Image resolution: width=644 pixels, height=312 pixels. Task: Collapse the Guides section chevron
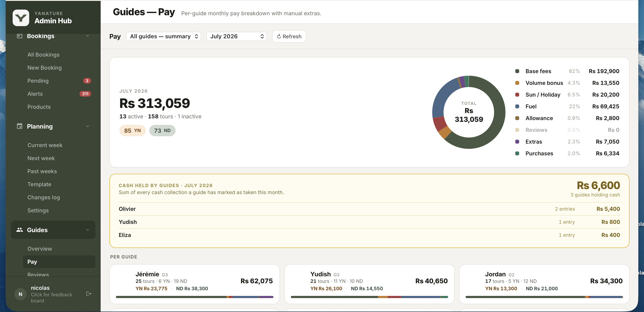click(x=88, y=230)
